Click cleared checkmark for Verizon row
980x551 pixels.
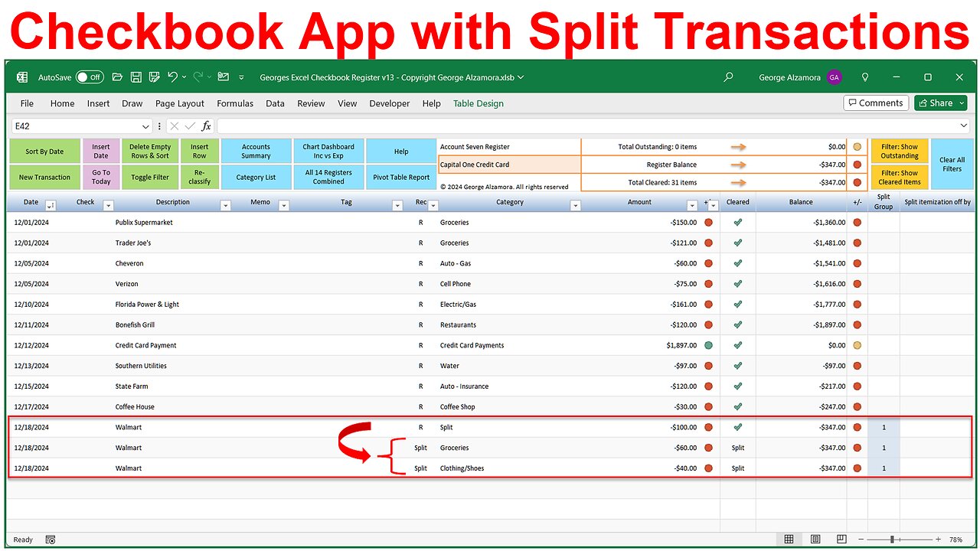pyautogui.click(x=738, y=284)
